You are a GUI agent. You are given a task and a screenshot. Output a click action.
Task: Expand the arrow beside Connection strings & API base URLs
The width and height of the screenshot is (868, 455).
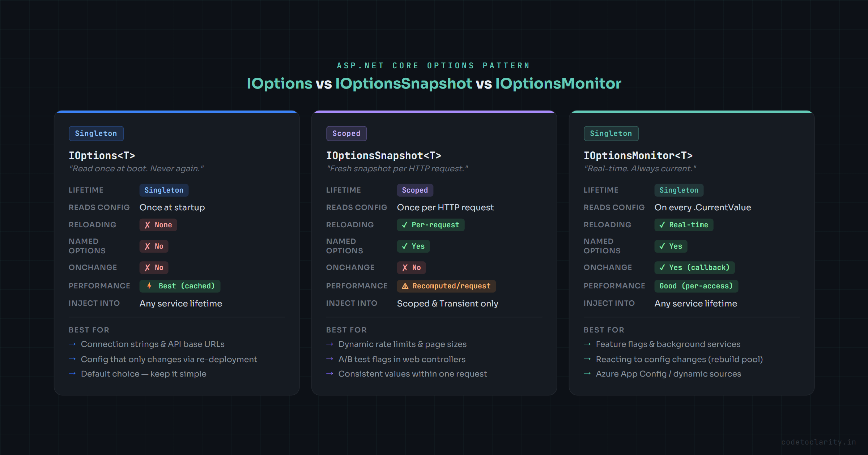(x=72, y=344)
